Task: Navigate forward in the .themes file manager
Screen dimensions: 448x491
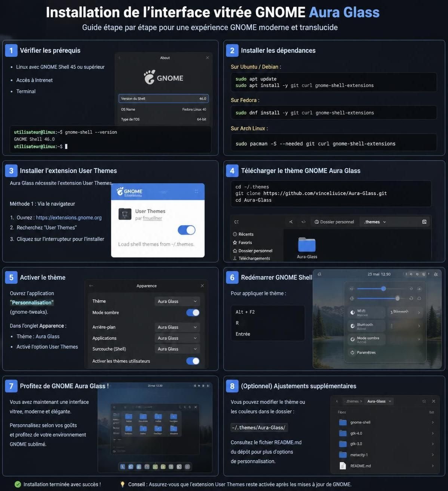Action: click(x=303, y=222)
